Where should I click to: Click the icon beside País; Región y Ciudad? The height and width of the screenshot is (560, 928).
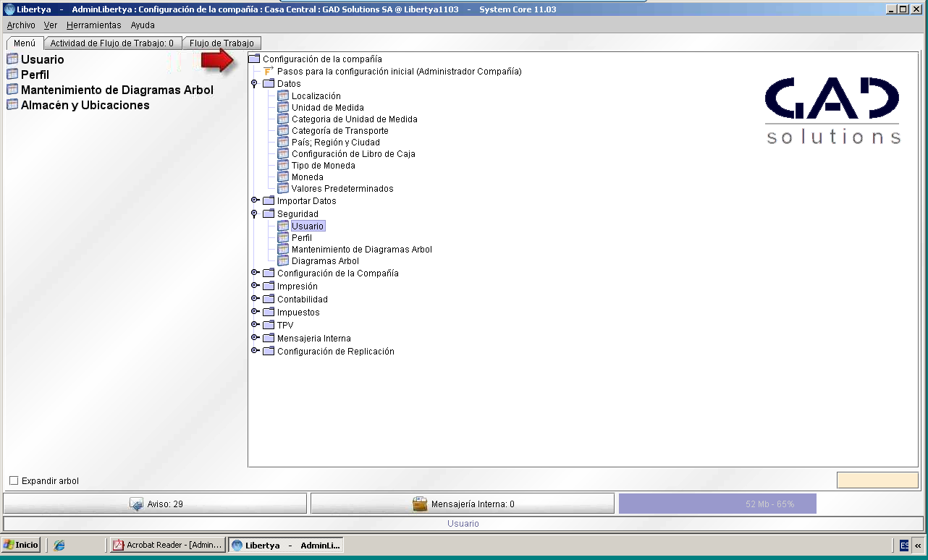click(283, 142)
